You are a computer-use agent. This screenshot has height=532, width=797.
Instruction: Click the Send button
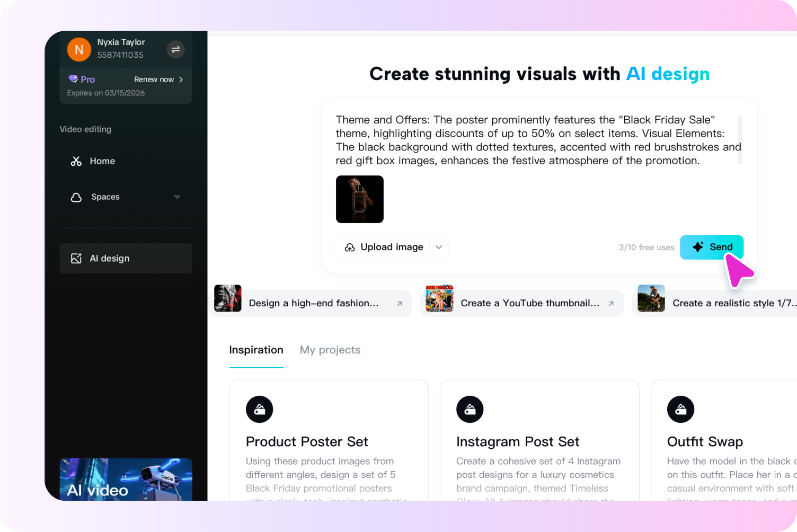click(712, 247)
